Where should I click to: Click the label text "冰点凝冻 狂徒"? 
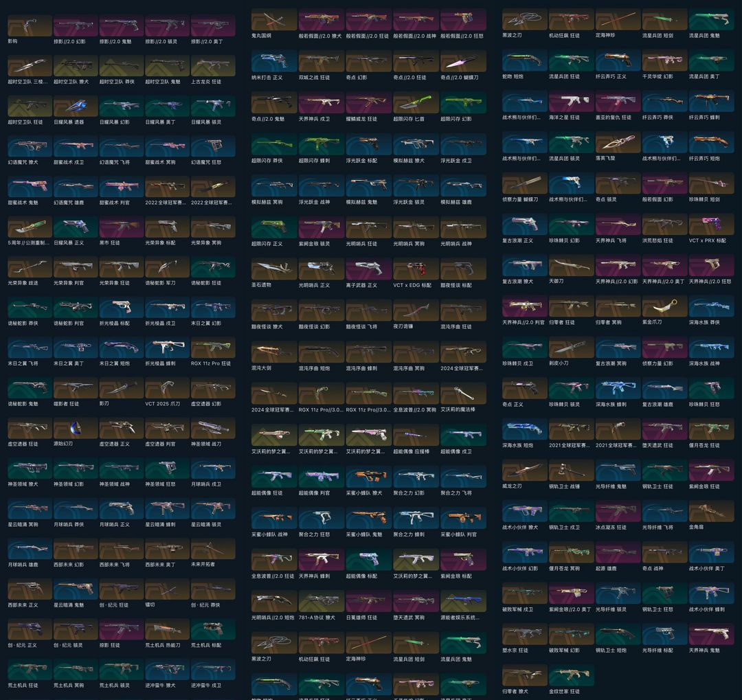coord(611,528)
